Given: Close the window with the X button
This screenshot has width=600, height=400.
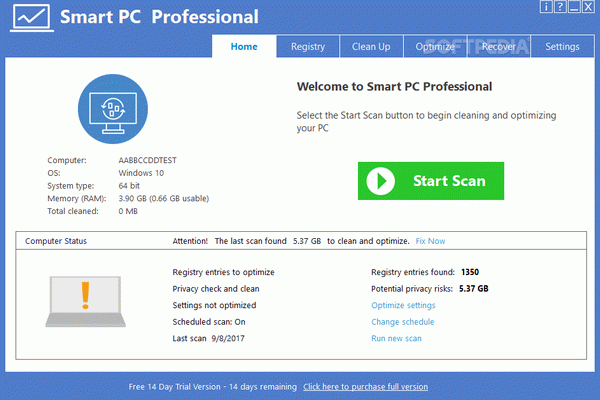Looking at the screenshot, I should click(x=589, y=7).
